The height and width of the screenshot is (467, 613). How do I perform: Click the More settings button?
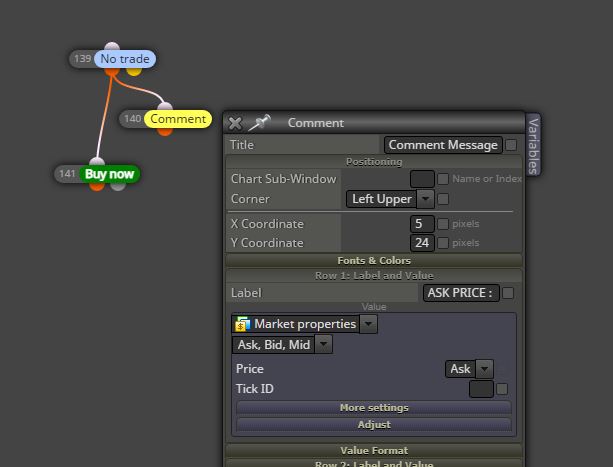pos(374,408)
